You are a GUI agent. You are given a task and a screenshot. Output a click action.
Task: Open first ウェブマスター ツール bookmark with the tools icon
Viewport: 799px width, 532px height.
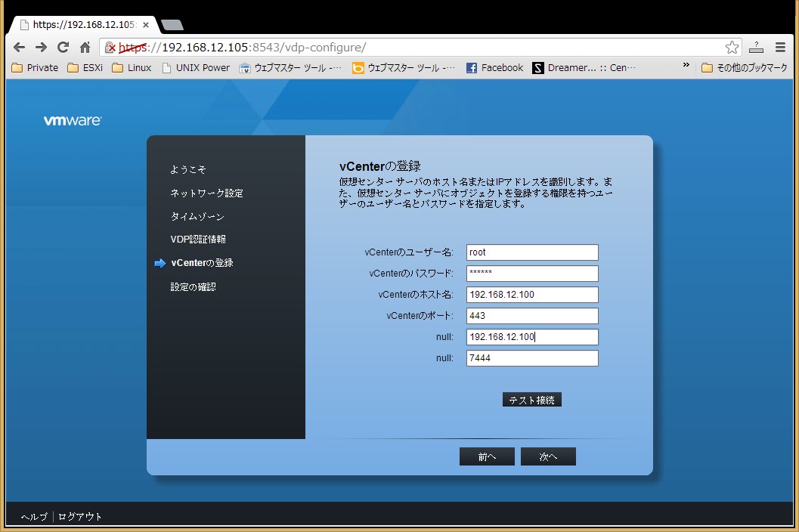[290, 68]
